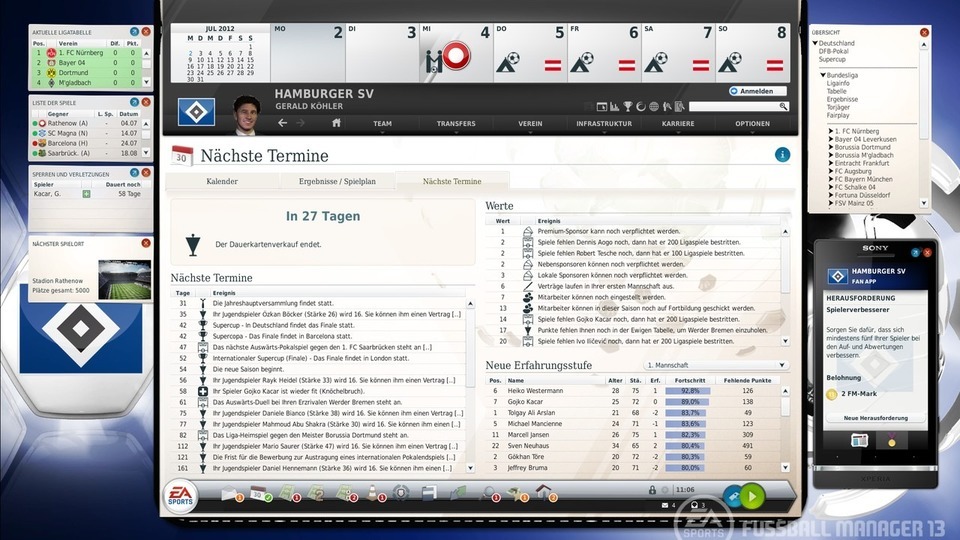Click Neue Herausforderung in the fan app
This screenshot has width=960, height=540.
pyautogui.click(x=875, y=417)
